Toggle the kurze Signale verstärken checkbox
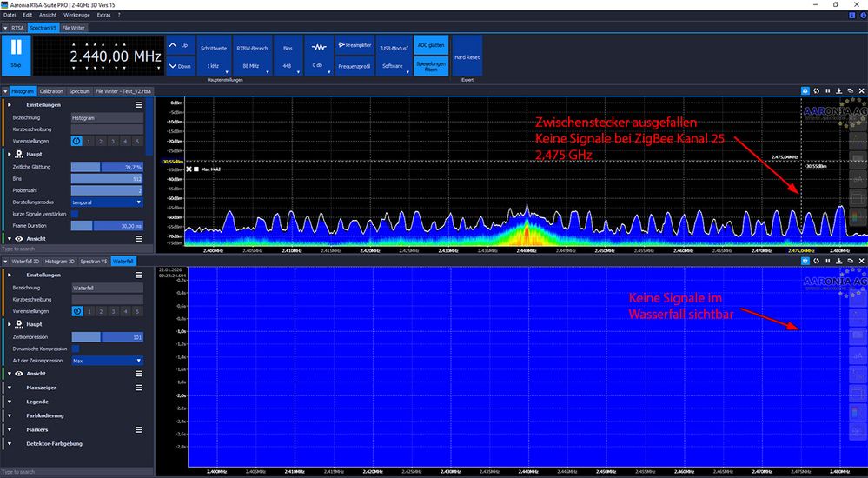 coord(75,214)
